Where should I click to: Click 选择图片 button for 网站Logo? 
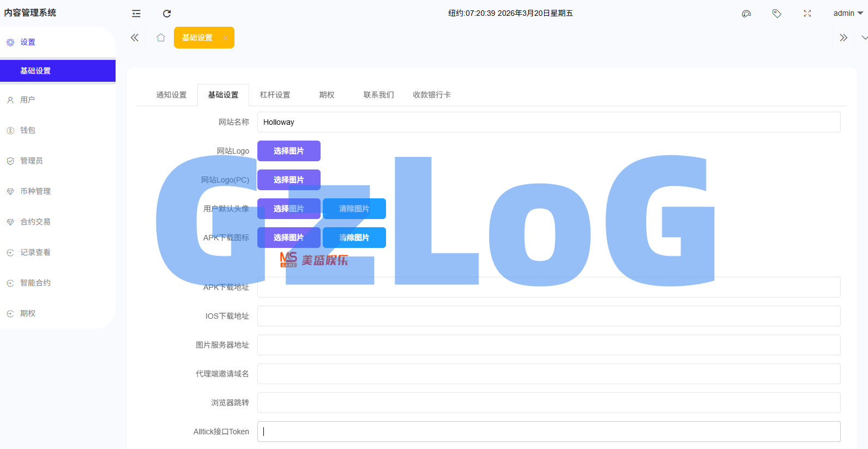pos(288,151)
